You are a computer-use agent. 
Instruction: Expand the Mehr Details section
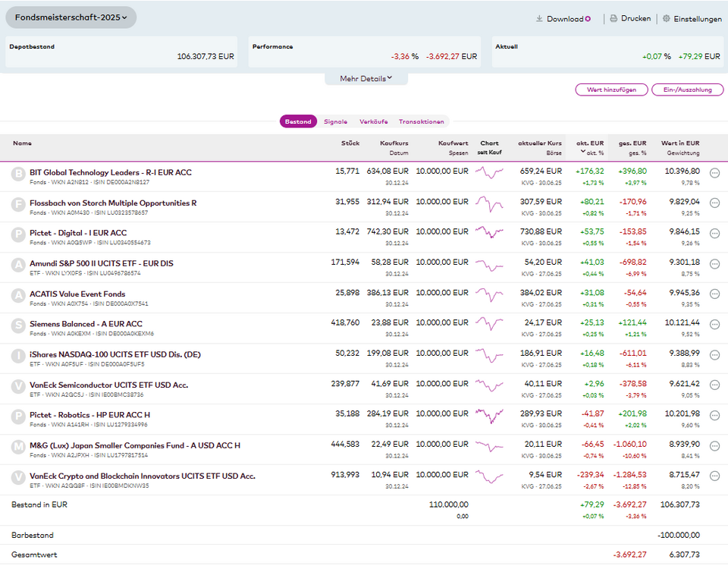(366, 78)
